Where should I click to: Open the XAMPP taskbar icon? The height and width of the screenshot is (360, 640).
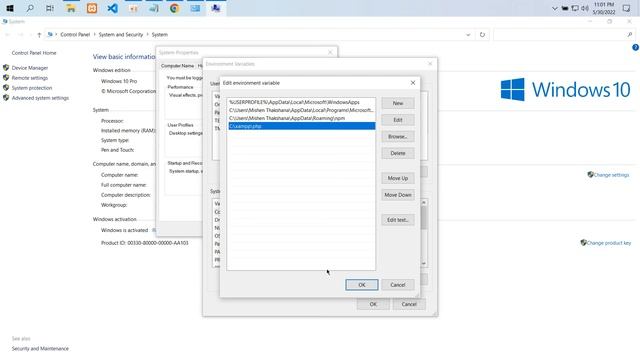pyautogui.click(x=92, y=8)
